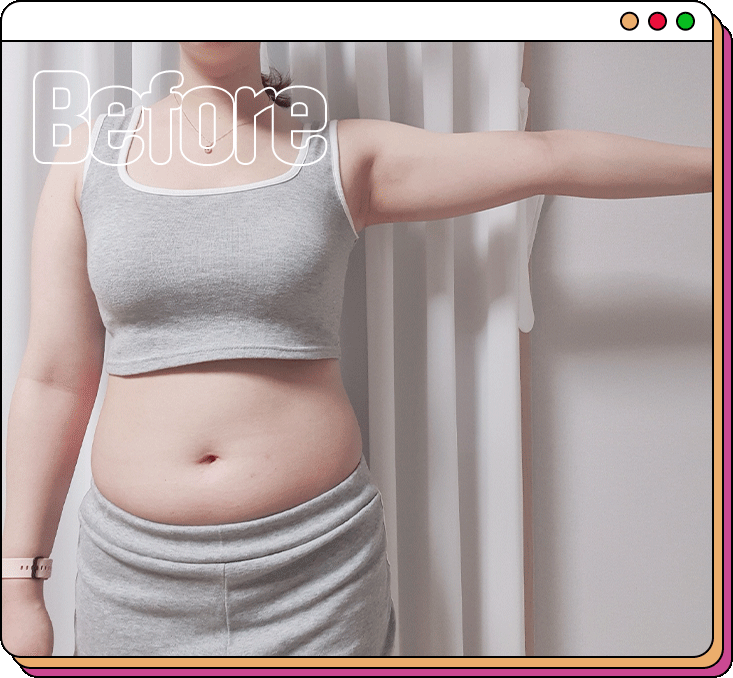The height and width of the screenshot is (678, 733).
Task: Click the green circle window button
Action: pyautogui.click(x=685, y=21)
